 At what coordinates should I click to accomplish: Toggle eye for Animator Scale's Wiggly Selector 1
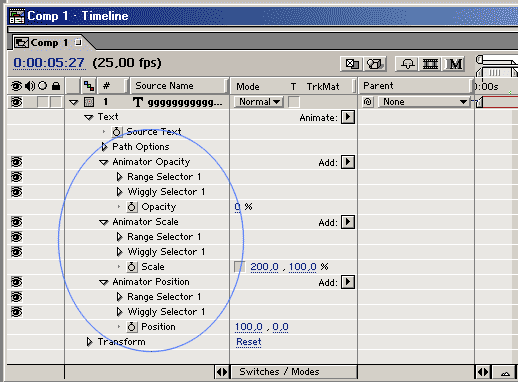16,252
